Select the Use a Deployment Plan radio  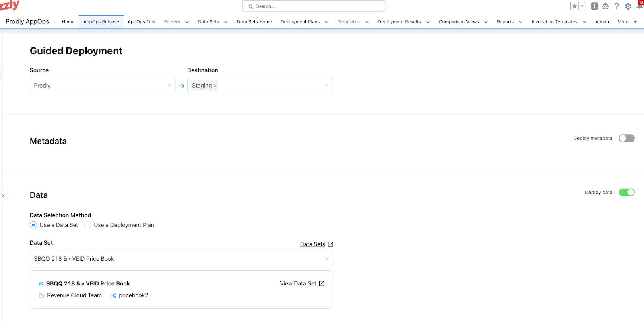(87, 225)
